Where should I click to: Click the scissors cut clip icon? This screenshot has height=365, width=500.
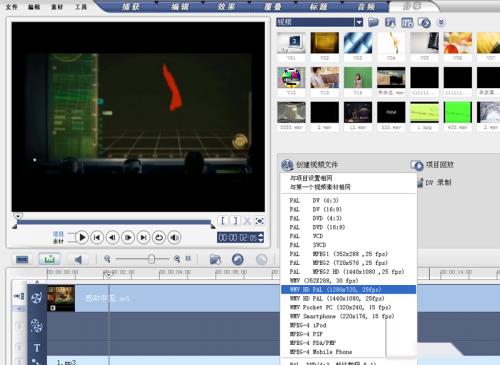click(247, 221)
